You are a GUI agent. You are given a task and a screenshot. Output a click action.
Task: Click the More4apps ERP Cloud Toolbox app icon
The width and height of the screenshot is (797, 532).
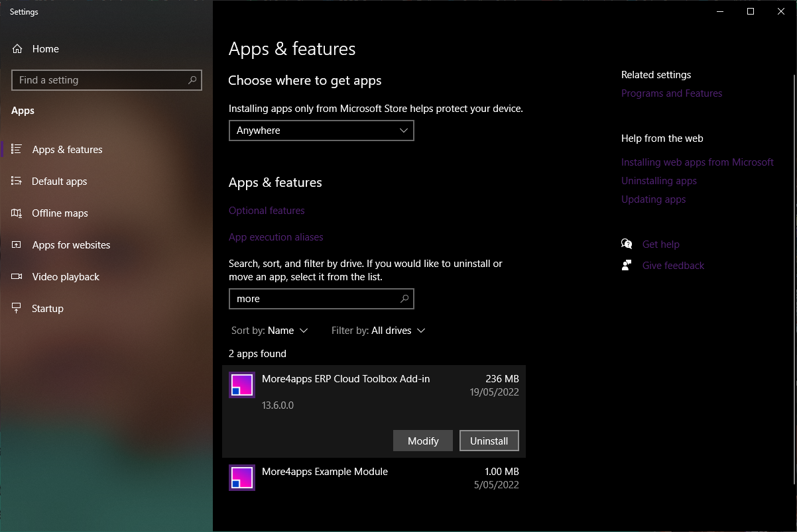[x=242, y=385]
